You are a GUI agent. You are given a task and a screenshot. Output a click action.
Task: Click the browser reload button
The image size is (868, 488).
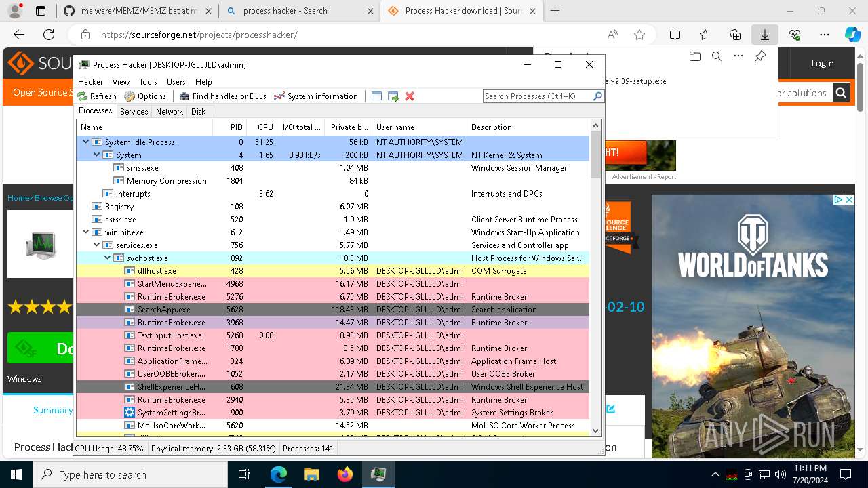point(49,35)
